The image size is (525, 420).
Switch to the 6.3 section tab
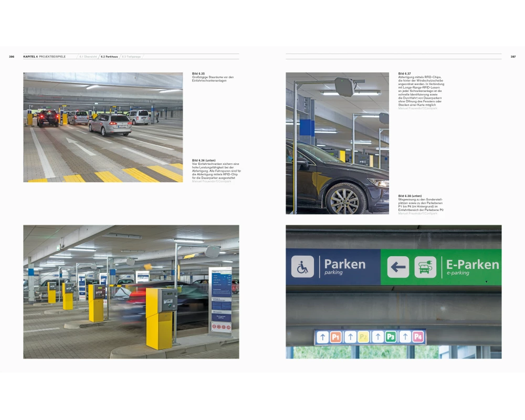[x=131, y=56]
